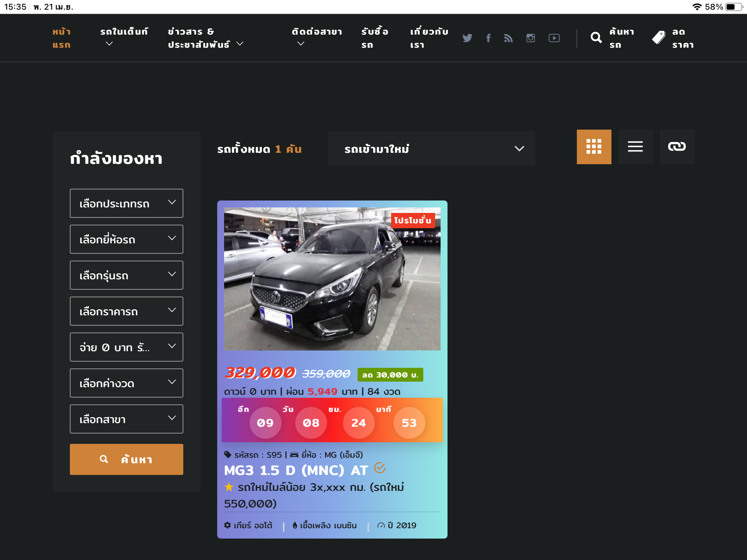The height and width of the screenshot is (560, 747).
Task: Open the เลือกราคารถ dropdown
Action: point(127,311)
